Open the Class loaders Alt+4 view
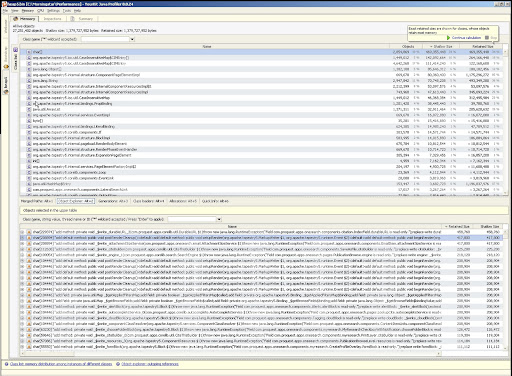The image size is (512, 376). point(149,201)
